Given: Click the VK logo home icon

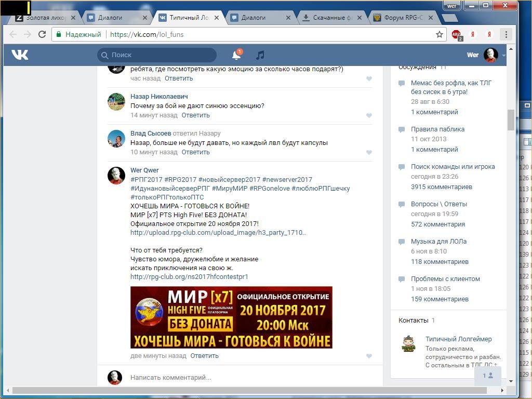Looking at the screenshot, I should click(x=20, y=55).
